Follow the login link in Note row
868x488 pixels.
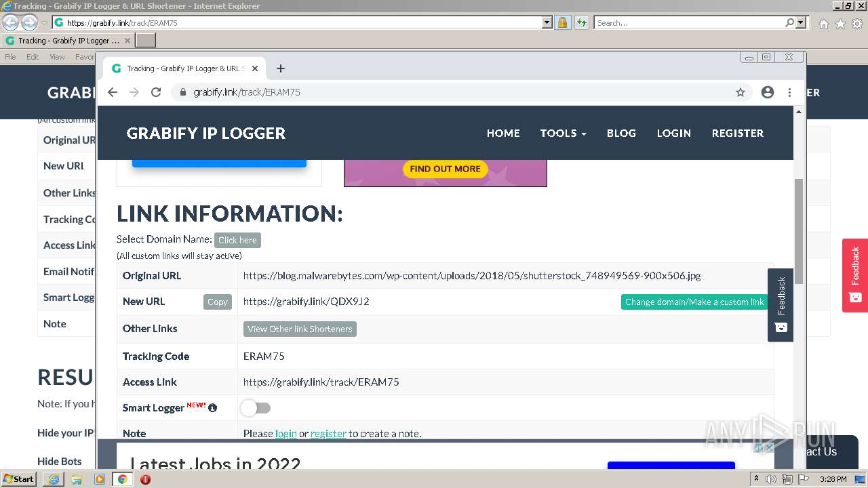click(286, 434)
